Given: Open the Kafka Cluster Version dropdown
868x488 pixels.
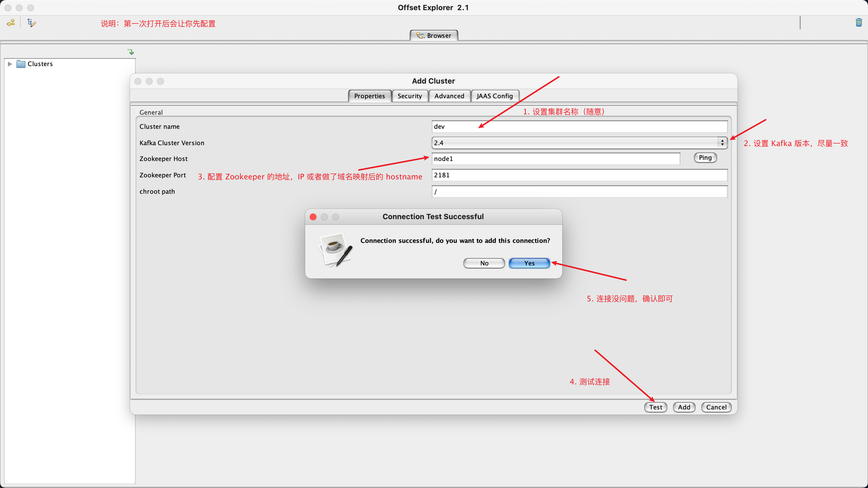Looking at the screenshot, I should [x=722, y=142].
